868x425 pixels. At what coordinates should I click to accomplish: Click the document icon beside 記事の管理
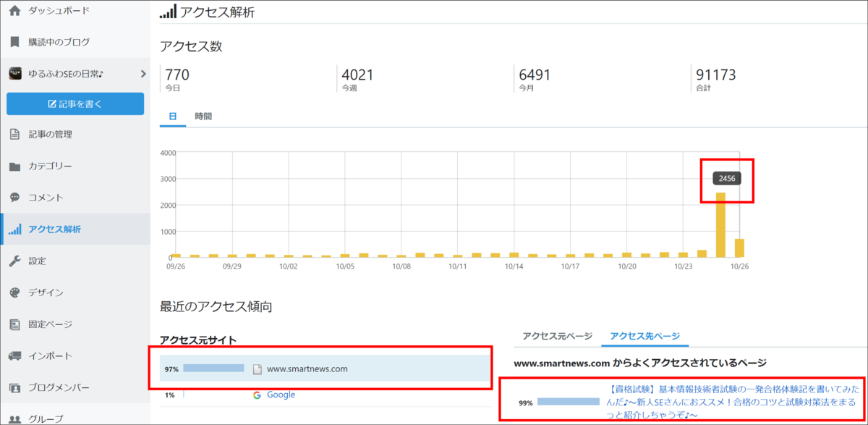coord(14,134)
